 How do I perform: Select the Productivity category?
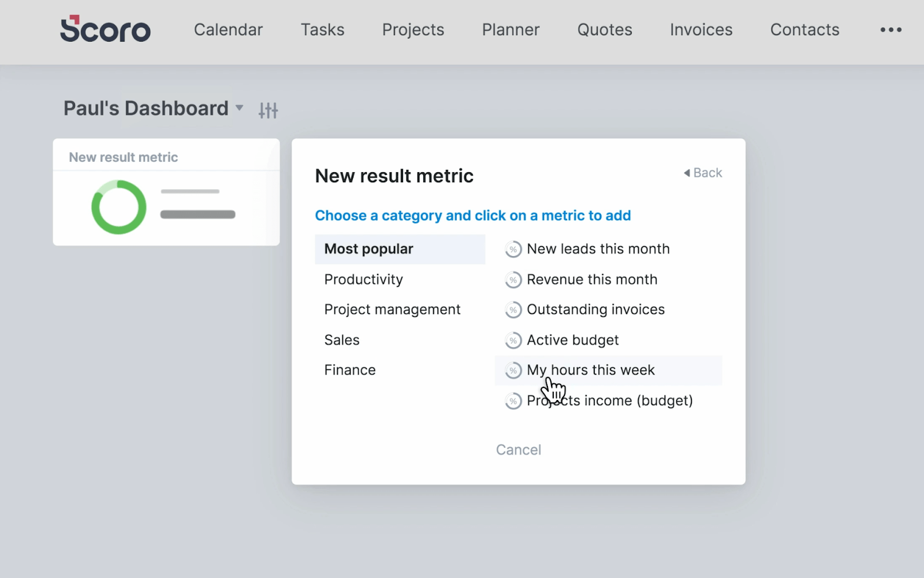tap(400, 279)
